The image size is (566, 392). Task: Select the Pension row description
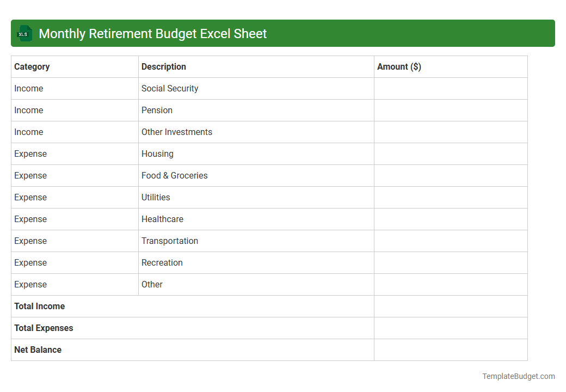tap(157, 110)
